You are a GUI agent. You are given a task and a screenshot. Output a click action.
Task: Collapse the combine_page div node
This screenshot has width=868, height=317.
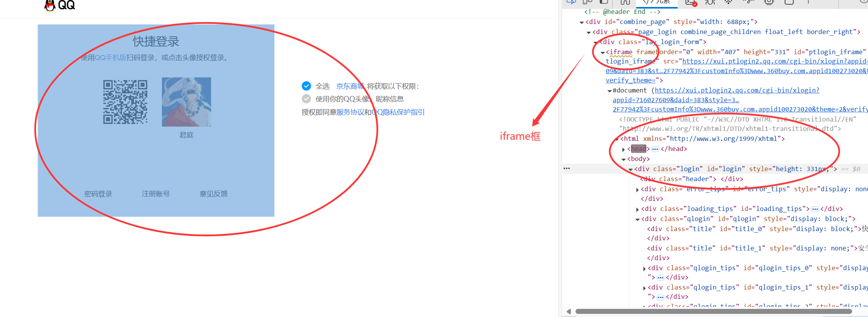point(582,22)
